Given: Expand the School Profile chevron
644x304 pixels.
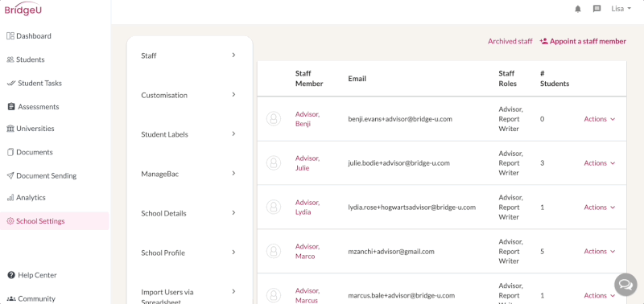Looking at the screenshot, I should click(x=233, y=252).
